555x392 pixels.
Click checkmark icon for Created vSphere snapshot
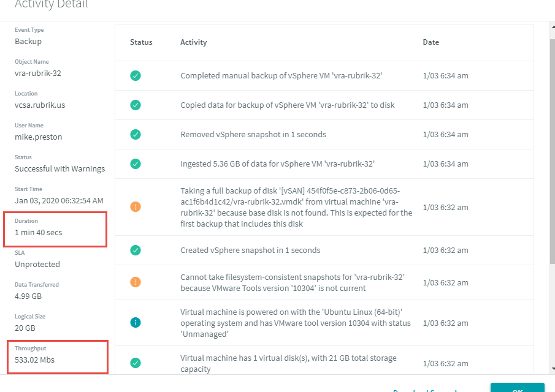point(135,251)
